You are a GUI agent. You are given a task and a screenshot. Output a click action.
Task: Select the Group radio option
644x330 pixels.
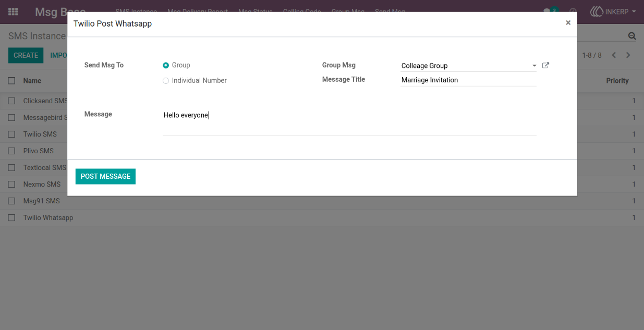point(166,65)
